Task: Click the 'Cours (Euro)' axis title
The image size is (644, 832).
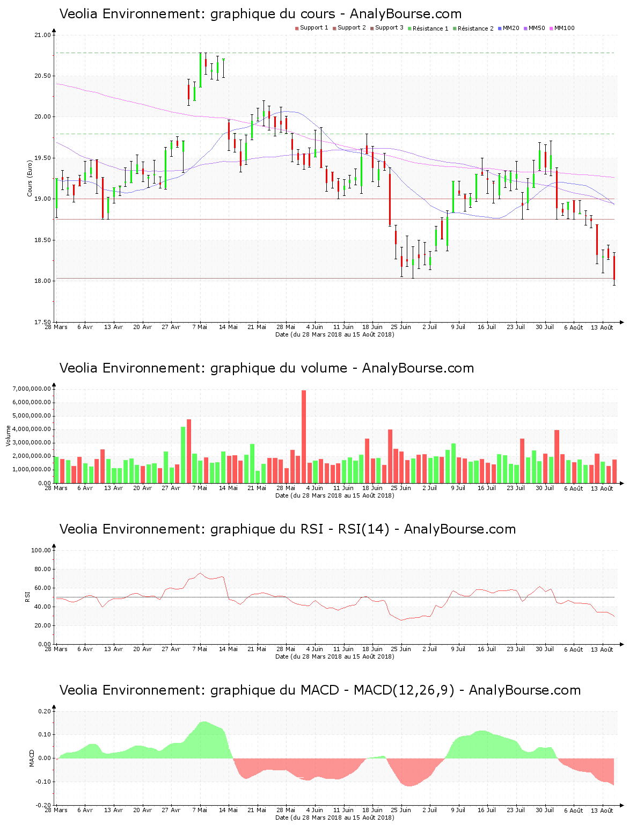Action: pos(30,179)
